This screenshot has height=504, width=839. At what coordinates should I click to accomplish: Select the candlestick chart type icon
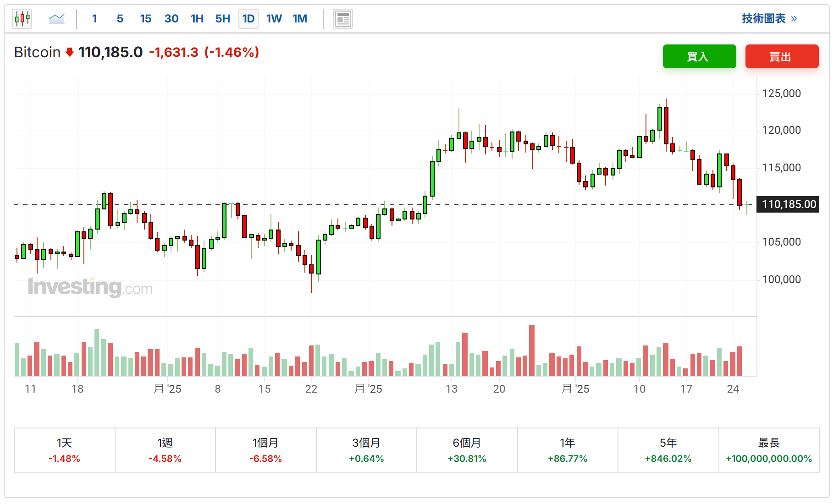point(22,19)
